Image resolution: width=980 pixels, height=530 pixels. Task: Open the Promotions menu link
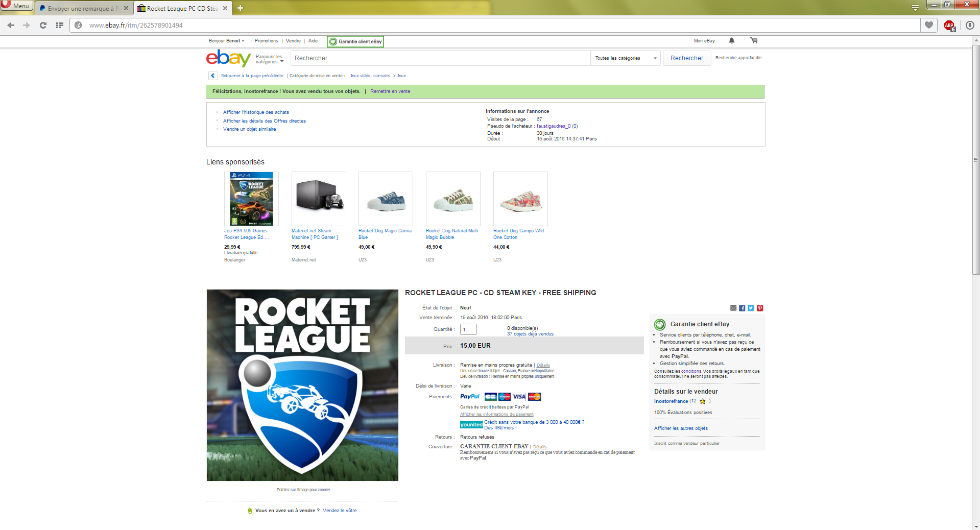coord(266,41)
